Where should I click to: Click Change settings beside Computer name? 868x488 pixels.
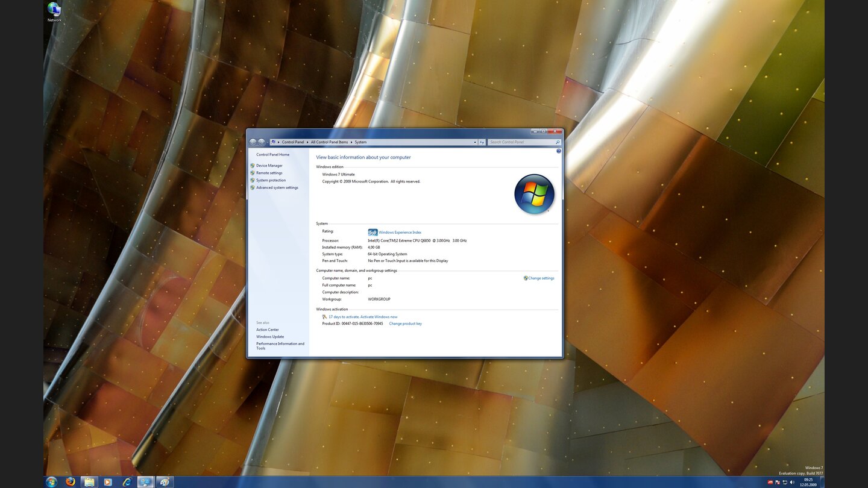pos(541,278)
